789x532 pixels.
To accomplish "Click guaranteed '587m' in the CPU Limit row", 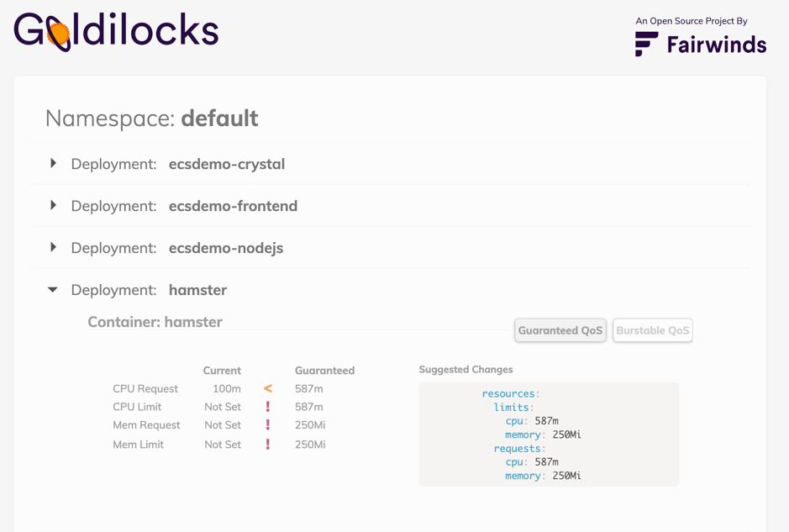I will click(309, 407).
